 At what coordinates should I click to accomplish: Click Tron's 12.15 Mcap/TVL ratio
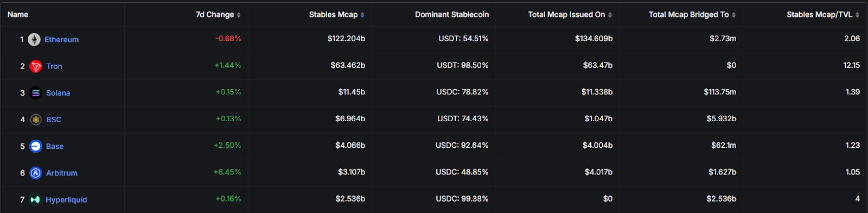click(851, 65)
